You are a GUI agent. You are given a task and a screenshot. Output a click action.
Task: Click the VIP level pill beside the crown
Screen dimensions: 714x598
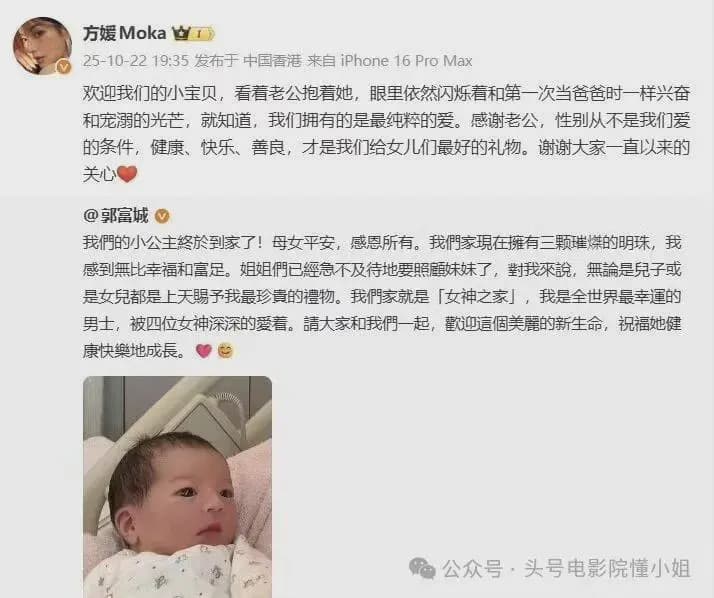coord(201,34)
